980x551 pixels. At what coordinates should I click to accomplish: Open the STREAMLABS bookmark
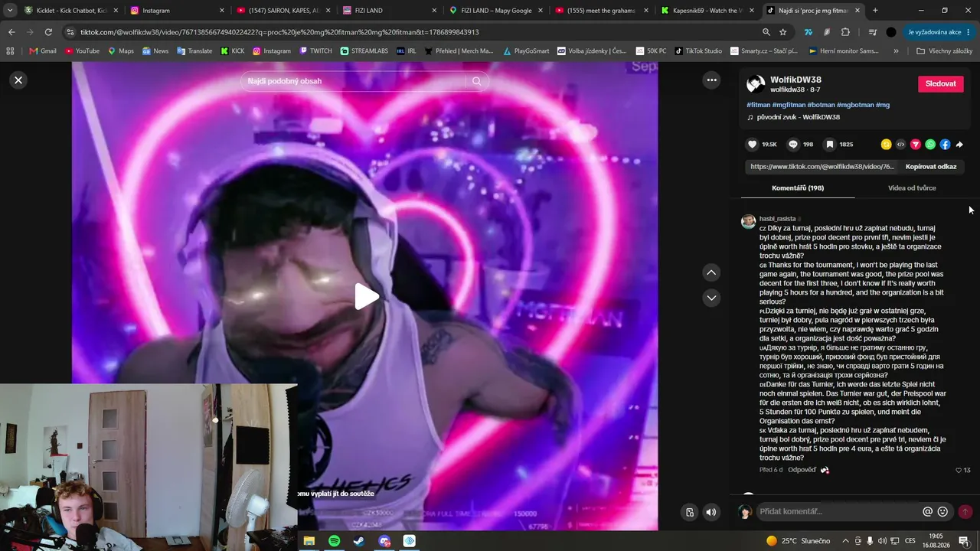pos(364,51)
